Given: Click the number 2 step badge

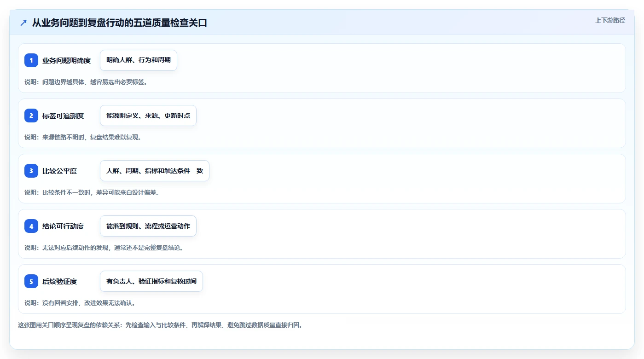Looking at the screenshot, I should click(31, 116).
